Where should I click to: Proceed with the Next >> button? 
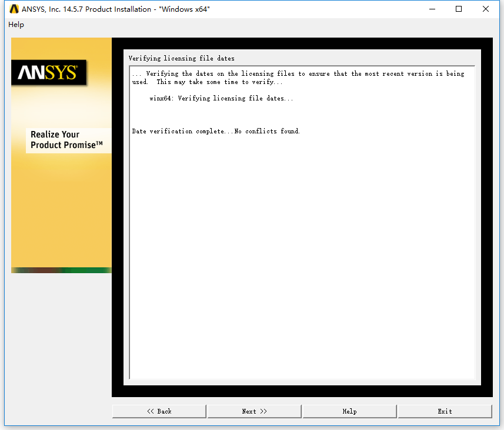click(x=254, y=411)
